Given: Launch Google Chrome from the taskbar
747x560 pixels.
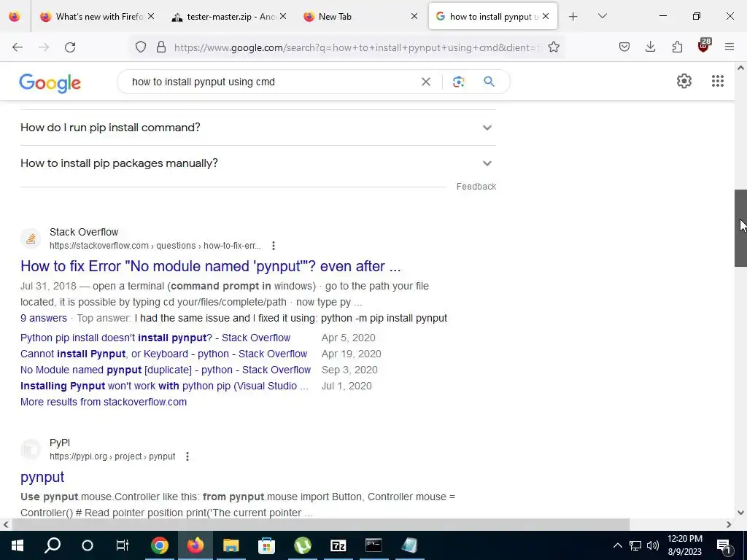Looking at the screenshot, I should 160,545.
